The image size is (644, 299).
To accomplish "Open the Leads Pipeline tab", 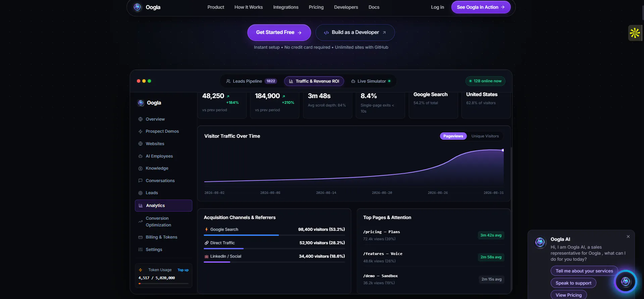I will point(251,81).
